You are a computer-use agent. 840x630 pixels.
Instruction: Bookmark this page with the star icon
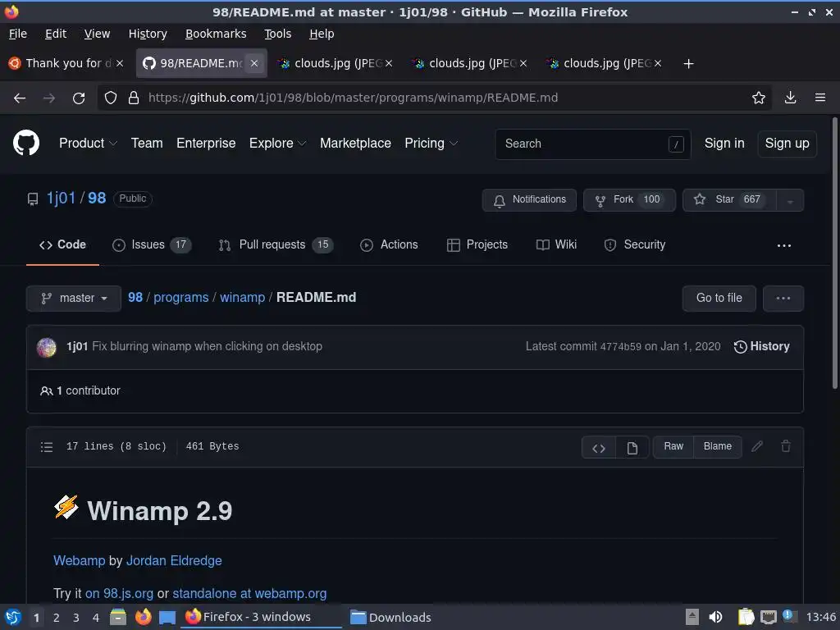(x=759, y=98)
